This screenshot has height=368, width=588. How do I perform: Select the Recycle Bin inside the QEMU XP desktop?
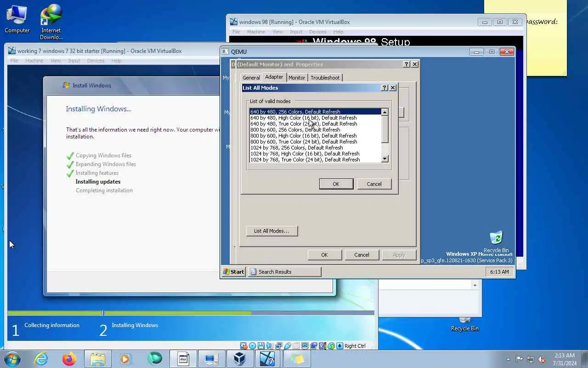496,241
